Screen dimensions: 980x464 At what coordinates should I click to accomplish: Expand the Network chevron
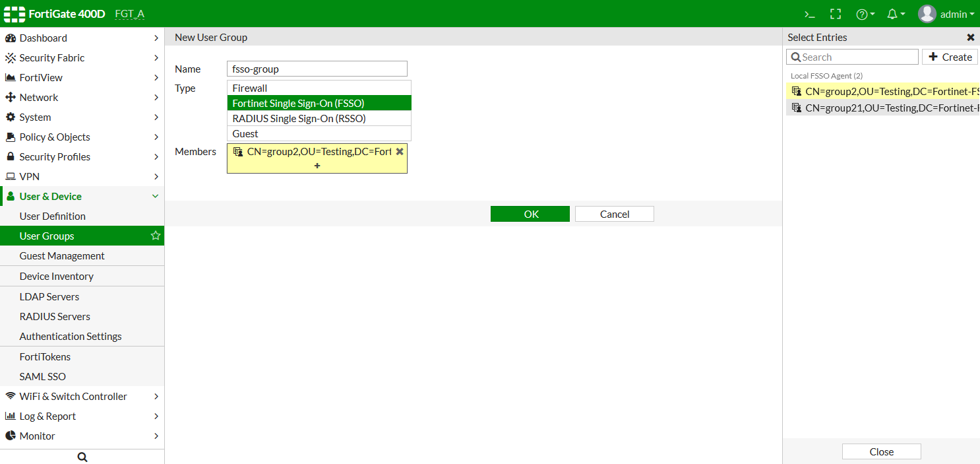coord(156,98)
